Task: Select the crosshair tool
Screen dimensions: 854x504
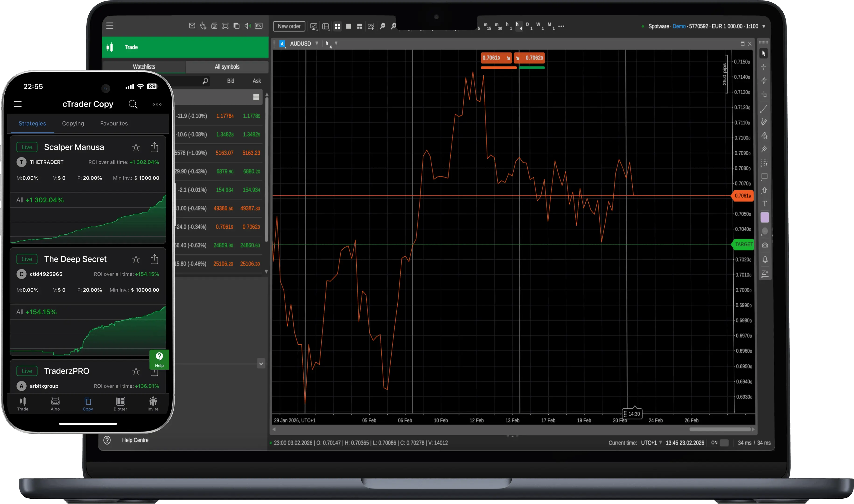Action: [764, 67]
